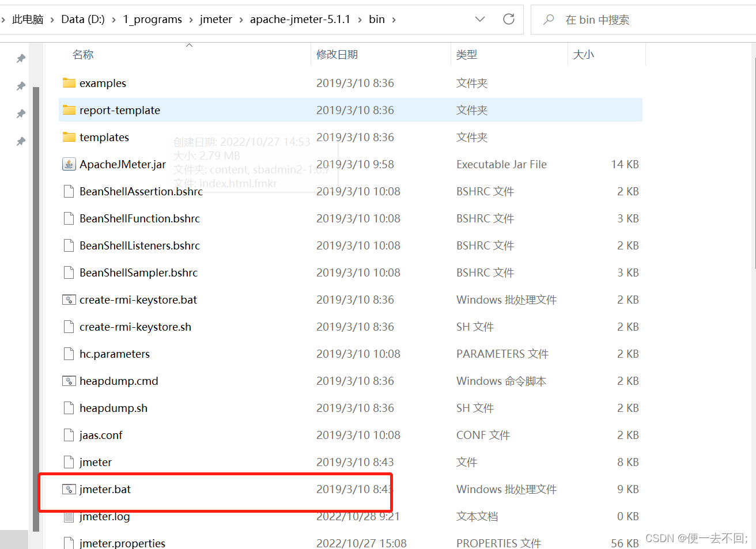The image size is (756, 549).
Task: Click the PARAMETERS 文件 type cell
Action: coord(502,354)
